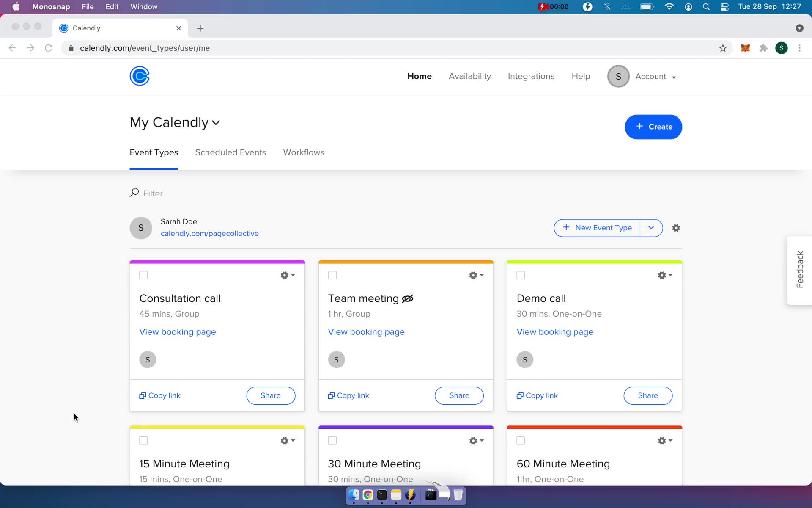
Task: Click the secret event eye icon on Team meeting
Action: point(407,299)
